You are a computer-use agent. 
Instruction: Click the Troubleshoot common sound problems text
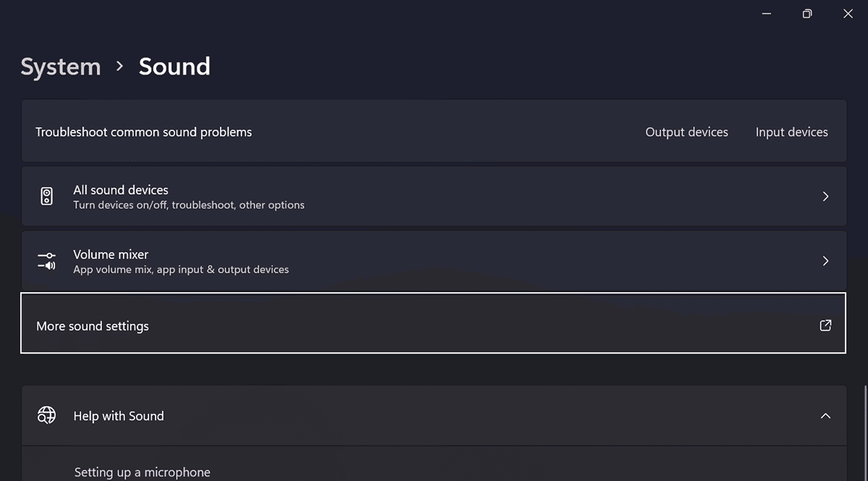click(x=144, y=132)
